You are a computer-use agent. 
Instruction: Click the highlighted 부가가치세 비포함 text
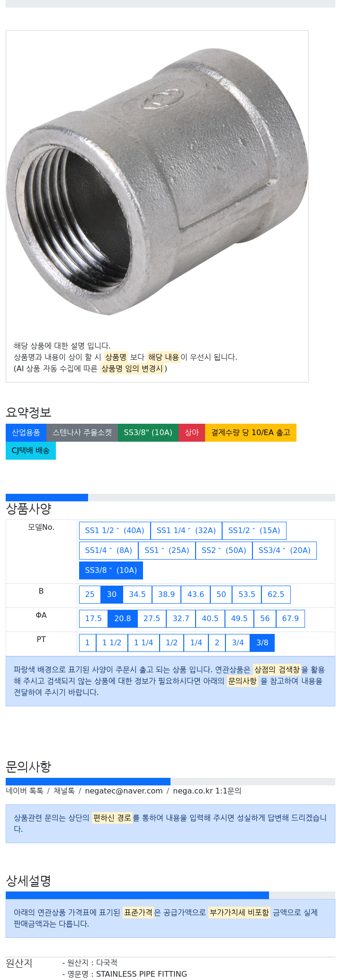tap(239, 912)
